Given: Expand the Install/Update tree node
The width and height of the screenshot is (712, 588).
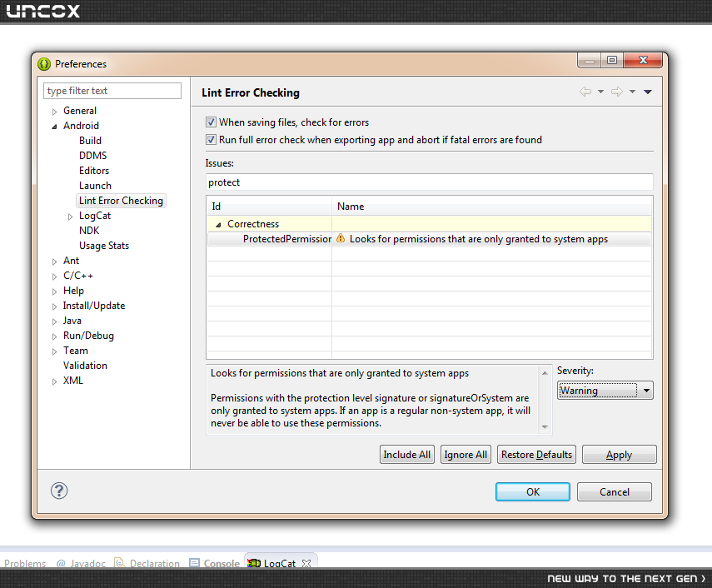Looking at the screenshot, I should (x=54, y=306).
